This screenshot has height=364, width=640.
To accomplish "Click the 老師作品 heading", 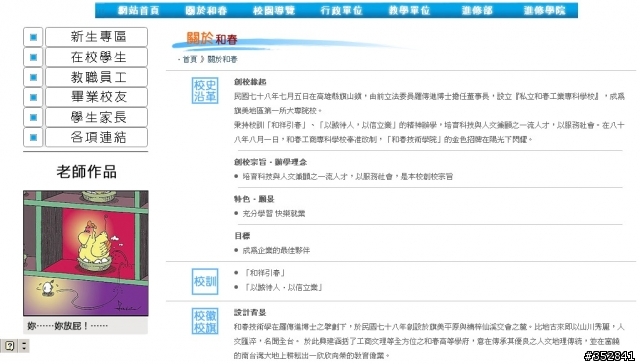I will click(87, 172).
